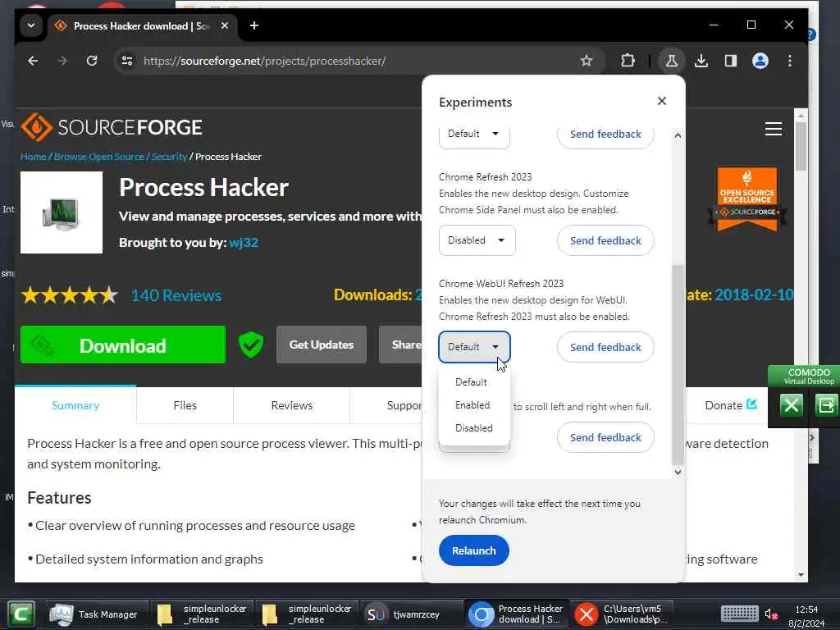Click the Experiments scroll-up arrow

click(x=678, y=135)
